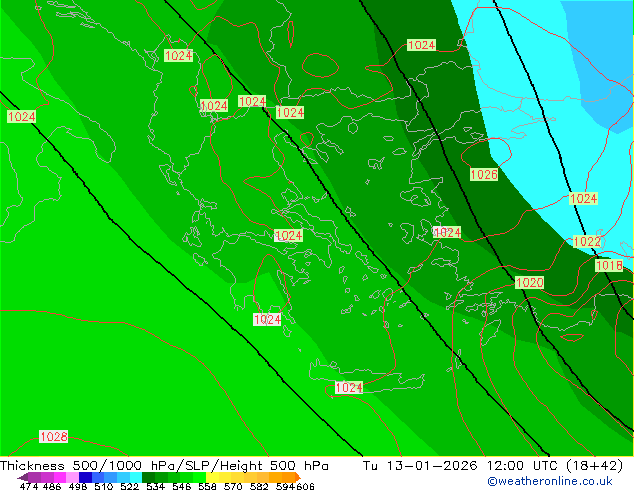The height and width of the screenshot is (490, 634).
Task: Click the legend value 582
Action: (x=259, y=486)
